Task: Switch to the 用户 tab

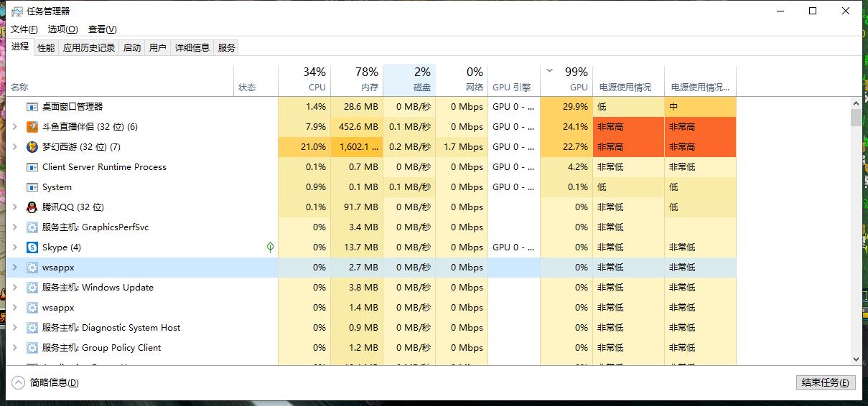Action: [x=158, y=48]
